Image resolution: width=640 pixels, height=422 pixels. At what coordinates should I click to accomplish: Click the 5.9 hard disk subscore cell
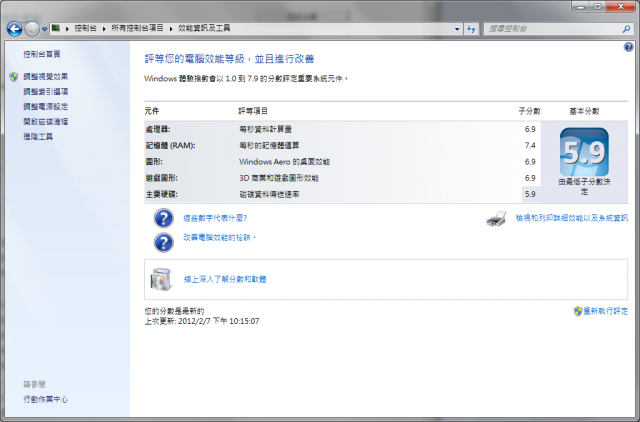pos(531,194)
